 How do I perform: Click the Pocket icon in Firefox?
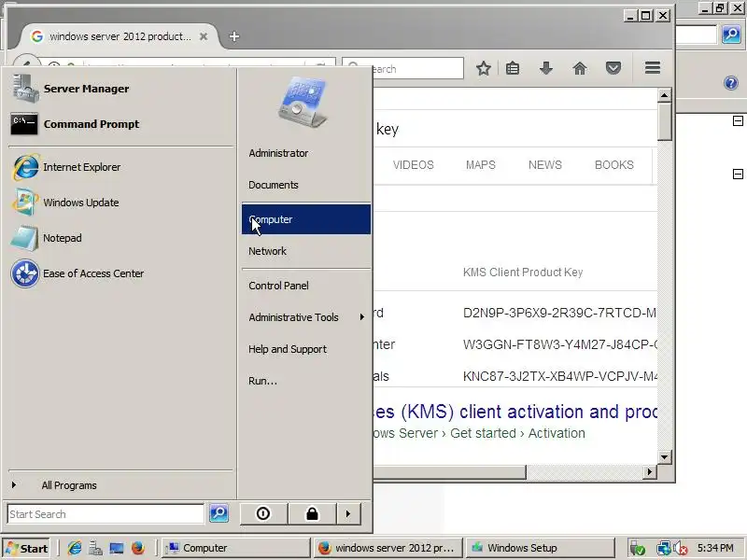613,68
